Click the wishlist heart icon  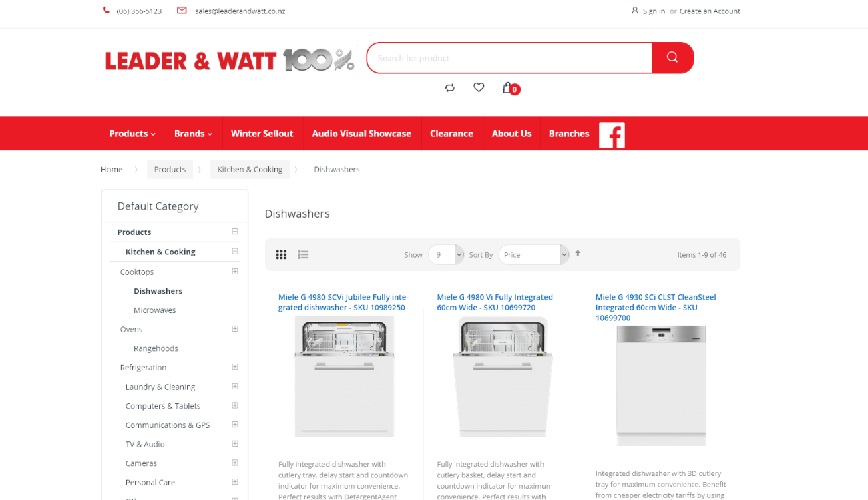pyautogui.click(x=479, y=87)
